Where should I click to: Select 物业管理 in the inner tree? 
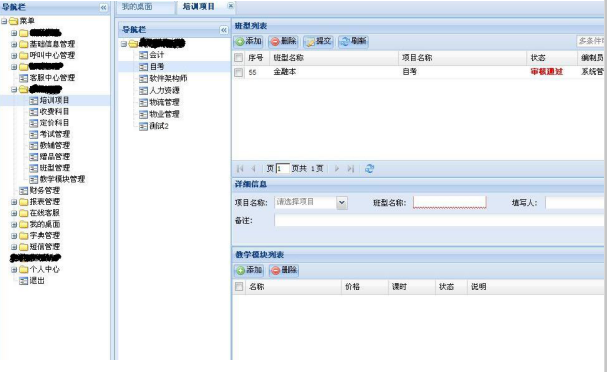(165, 114)
